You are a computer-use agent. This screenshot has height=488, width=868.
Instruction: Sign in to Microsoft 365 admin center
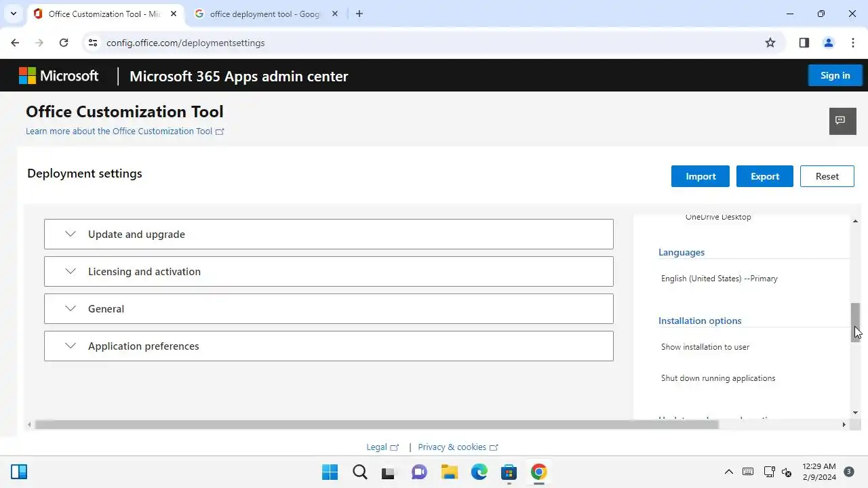click(835, 75)
